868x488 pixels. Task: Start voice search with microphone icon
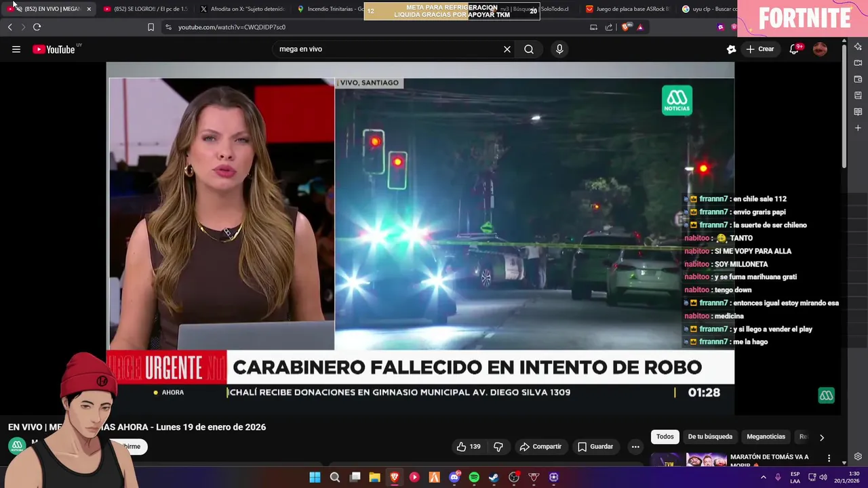[559, 49]
